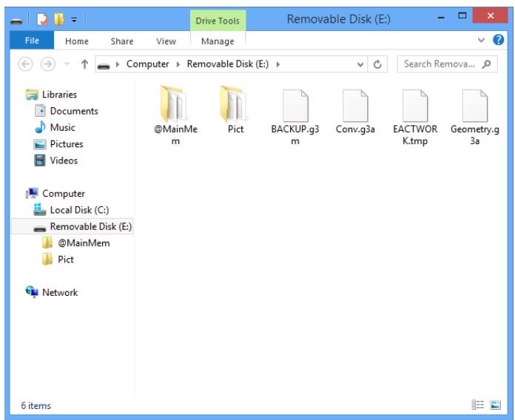Select Local Disk (C:) in navigation pane
515x420 pixels.
[79, 210]
